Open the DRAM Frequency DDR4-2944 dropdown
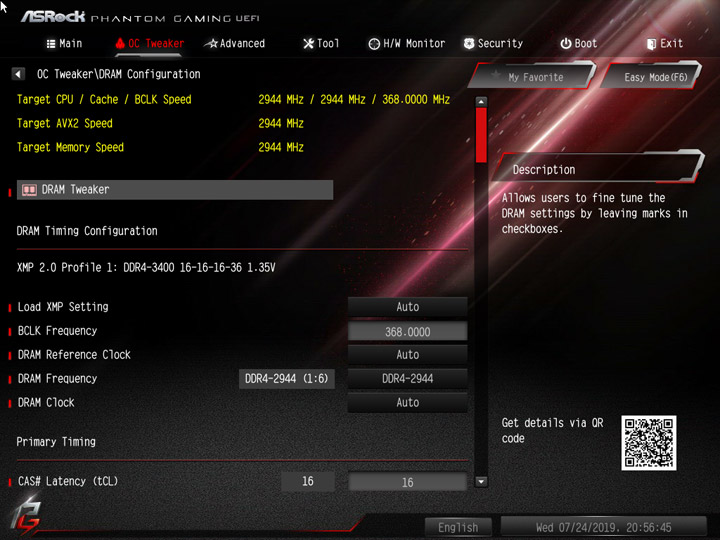Screen dimensions: 720x540 coord(407,378)
